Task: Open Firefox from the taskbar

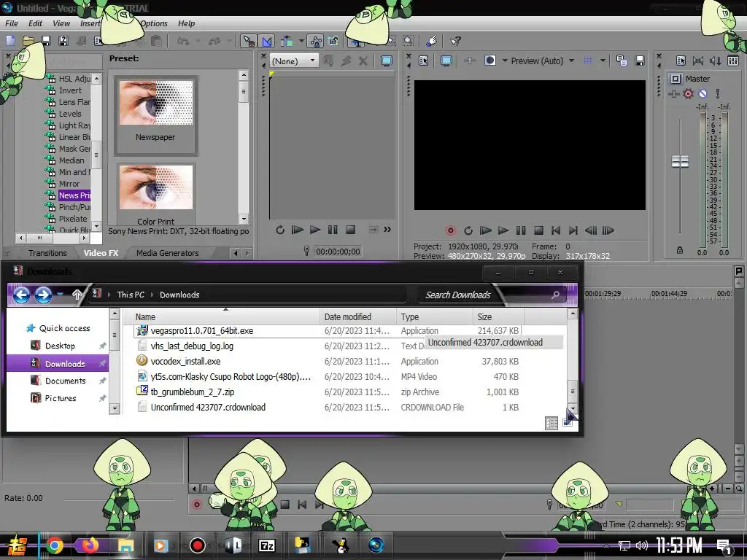Action: (90, 545)
